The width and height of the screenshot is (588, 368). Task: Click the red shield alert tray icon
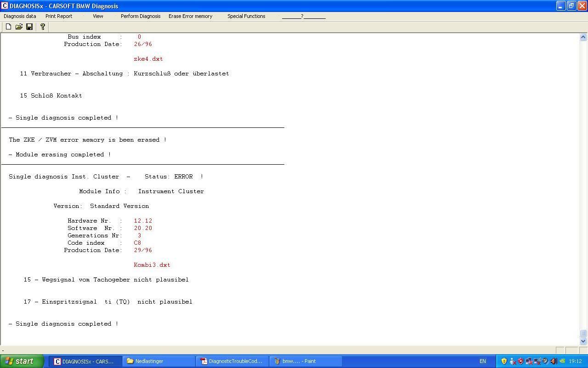pyautogui.click(x=520, y=361)
